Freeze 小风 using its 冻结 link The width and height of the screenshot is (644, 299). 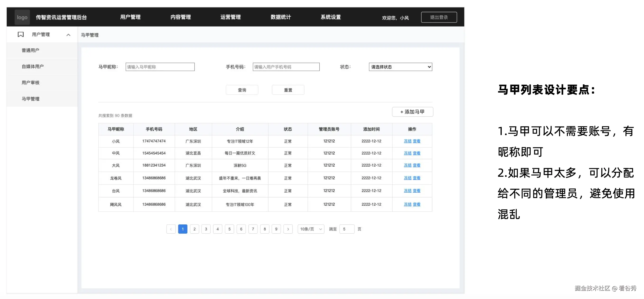(407, 141)
